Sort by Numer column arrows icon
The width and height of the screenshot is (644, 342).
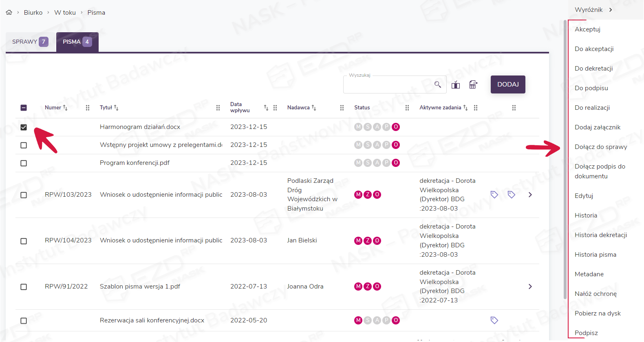(65, 108)
